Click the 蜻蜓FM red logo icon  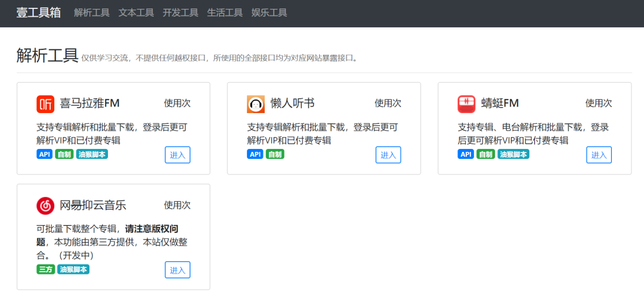click(466, 104)
